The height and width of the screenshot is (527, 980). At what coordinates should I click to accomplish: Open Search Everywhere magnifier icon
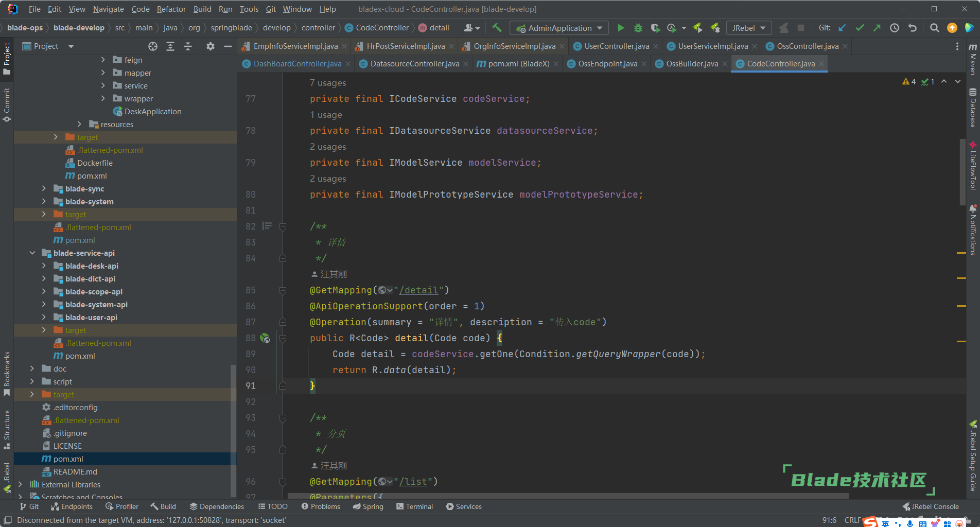tap(935, 28)
